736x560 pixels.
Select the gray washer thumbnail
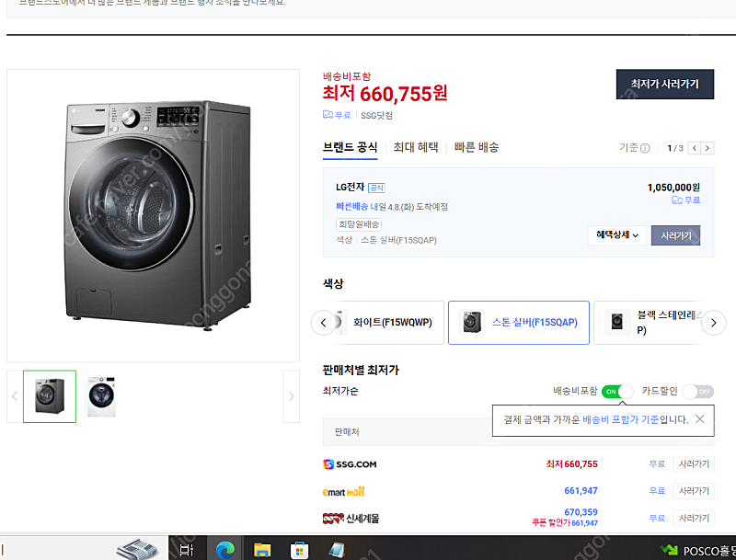(50, 396)
